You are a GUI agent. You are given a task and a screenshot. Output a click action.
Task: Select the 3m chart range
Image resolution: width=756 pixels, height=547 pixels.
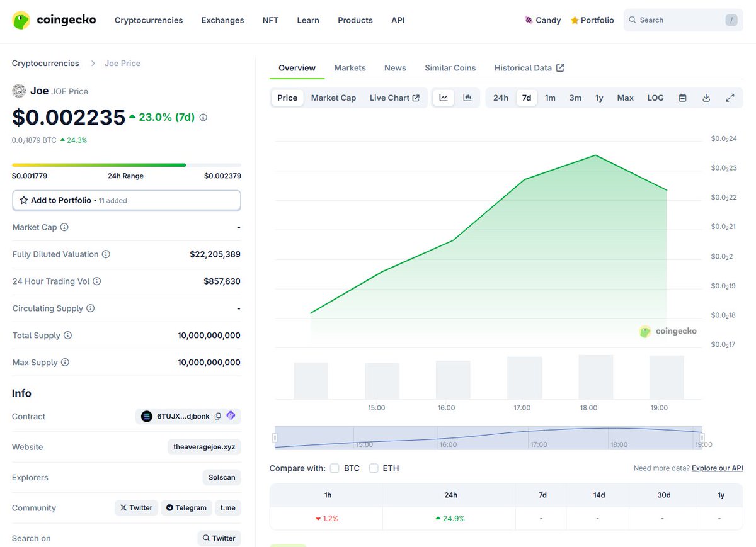[x=575, y=98]
